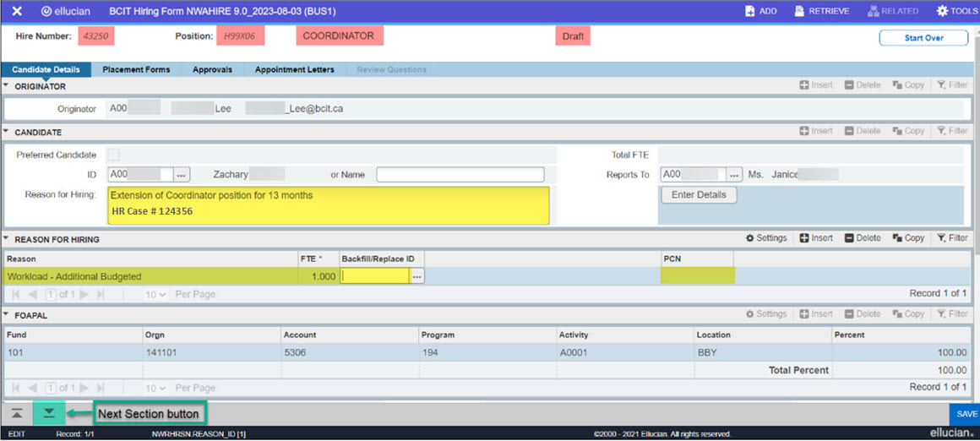Click the RETRIEVE toolbar item
This screenshot has width=980, height=441.
[821, 11]
